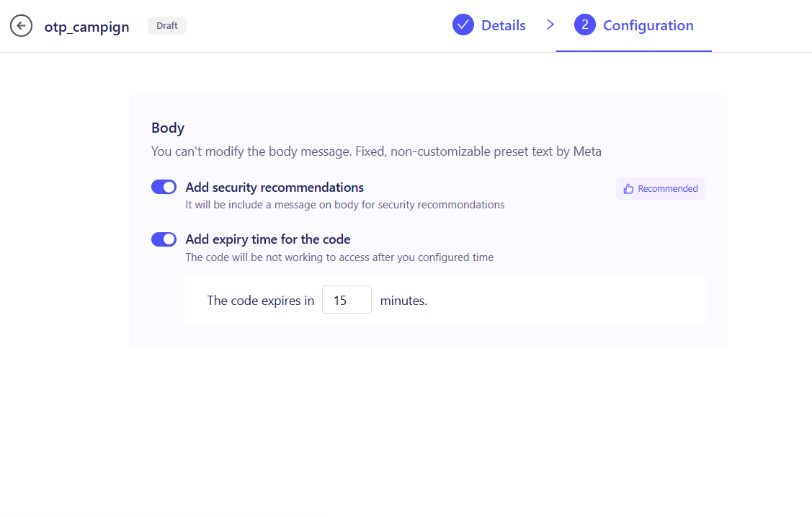This screenshot has height=517, width=812.
Task: Click the Add security recommendations label
Action: (275, 187)
